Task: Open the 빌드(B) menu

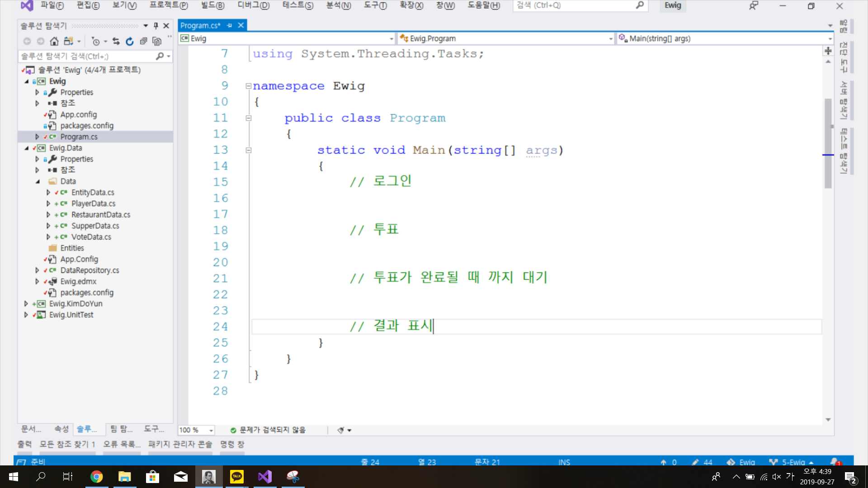Action: pos(212,5)
